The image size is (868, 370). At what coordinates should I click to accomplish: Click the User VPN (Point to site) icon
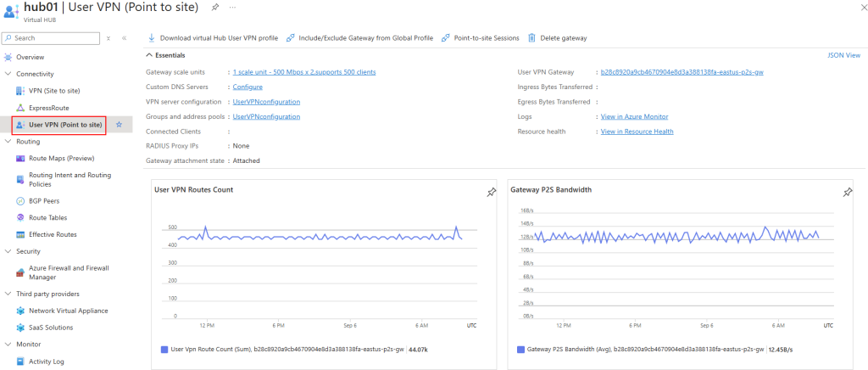(20, 126)
